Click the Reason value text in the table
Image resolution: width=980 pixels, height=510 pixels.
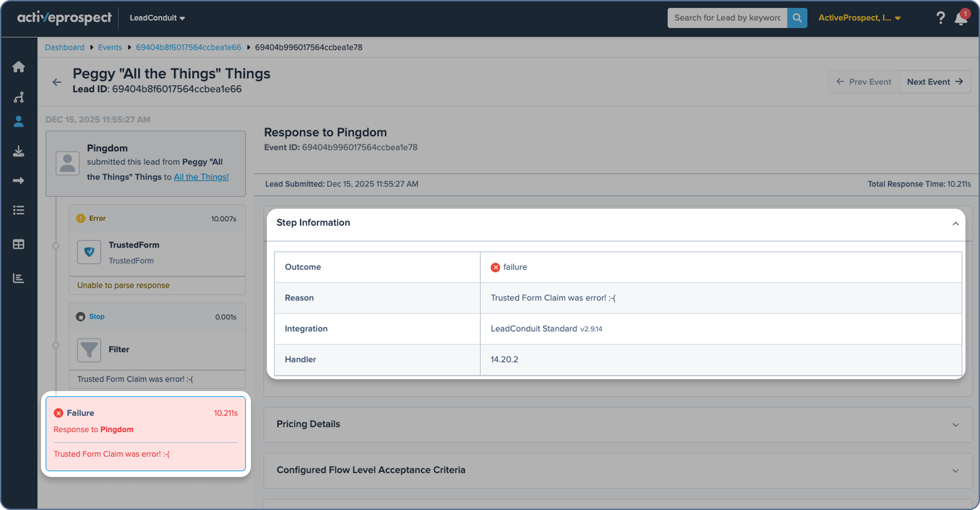point(553,298)
